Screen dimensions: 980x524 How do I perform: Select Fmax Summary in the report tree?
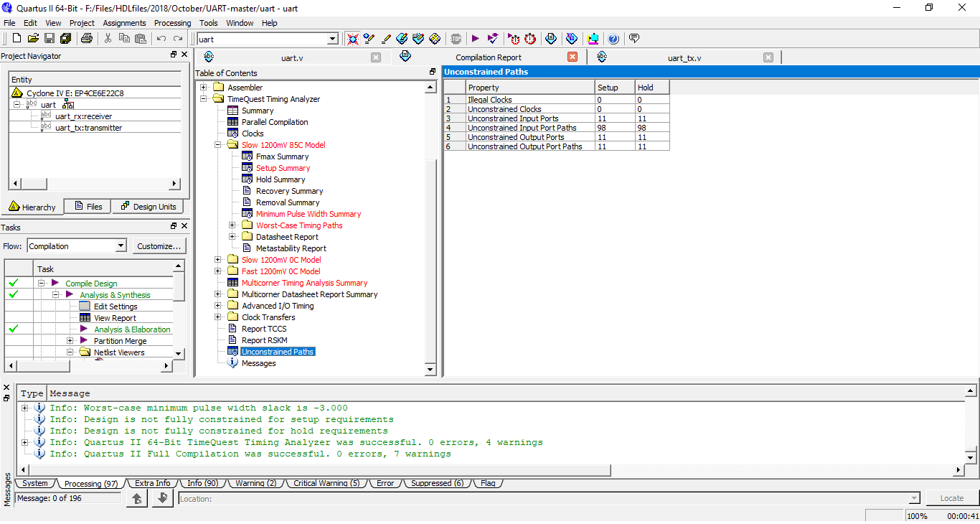[282, 156]
